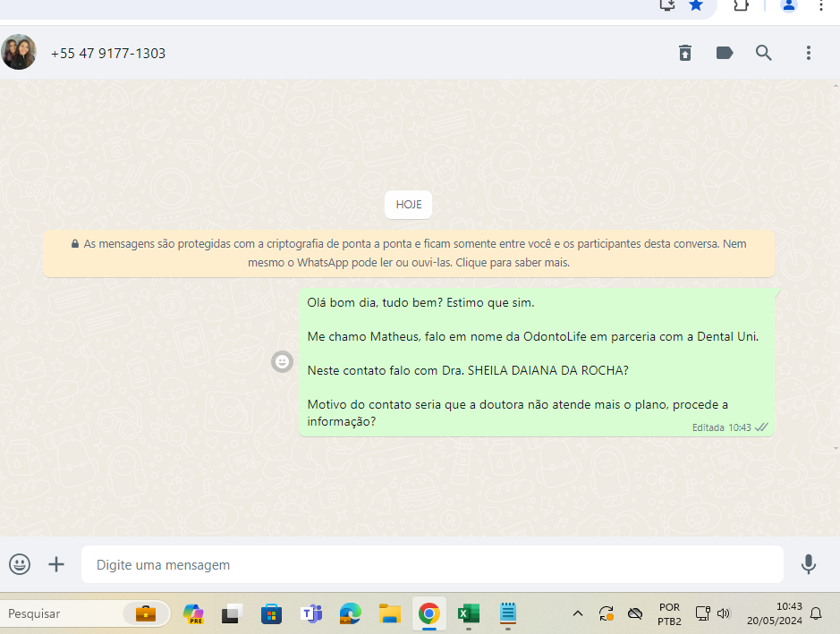
Task: Open the volume speaker tray icon
Action: (724, 613)
